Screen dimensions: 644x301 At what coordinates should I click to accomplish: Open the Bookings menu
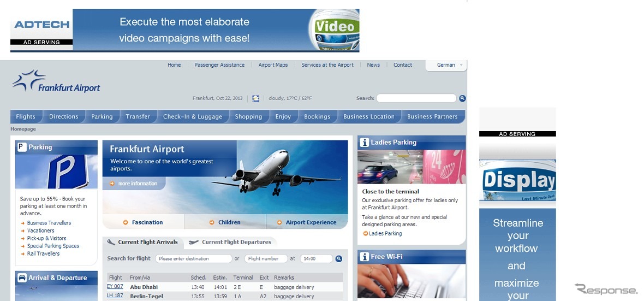[x=317, y=117]
